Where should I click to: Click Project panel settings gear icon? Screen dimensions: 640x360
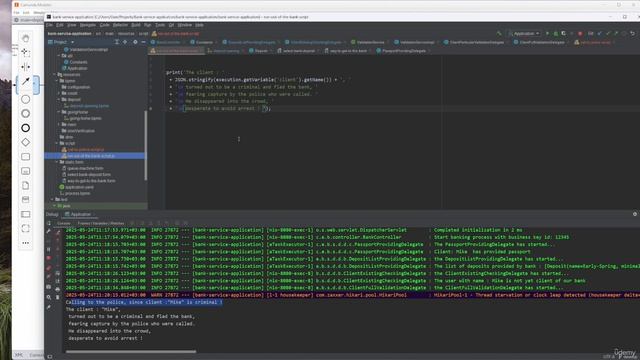(135, 42)
